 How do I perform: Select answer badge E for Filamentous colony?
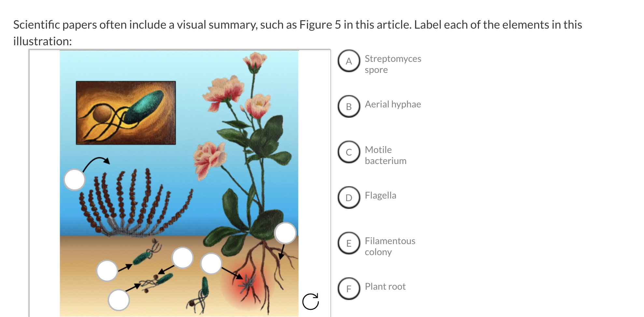click(349, 243)
